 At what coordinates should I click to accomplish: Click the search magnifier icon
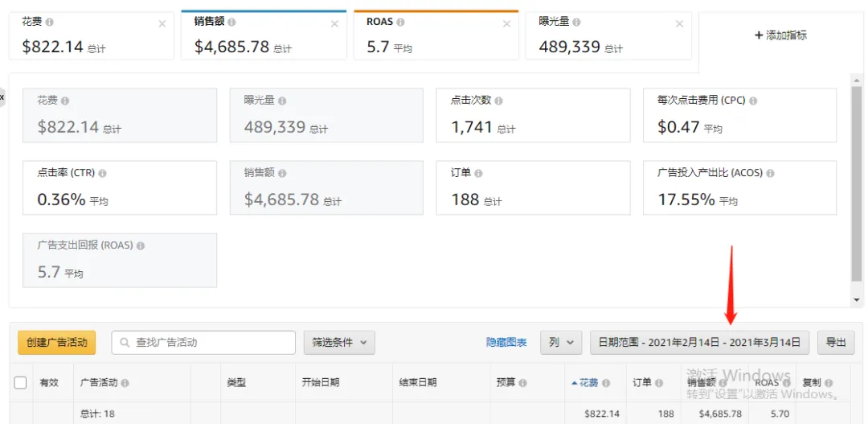pyautogui.click(x=125, y=343)
